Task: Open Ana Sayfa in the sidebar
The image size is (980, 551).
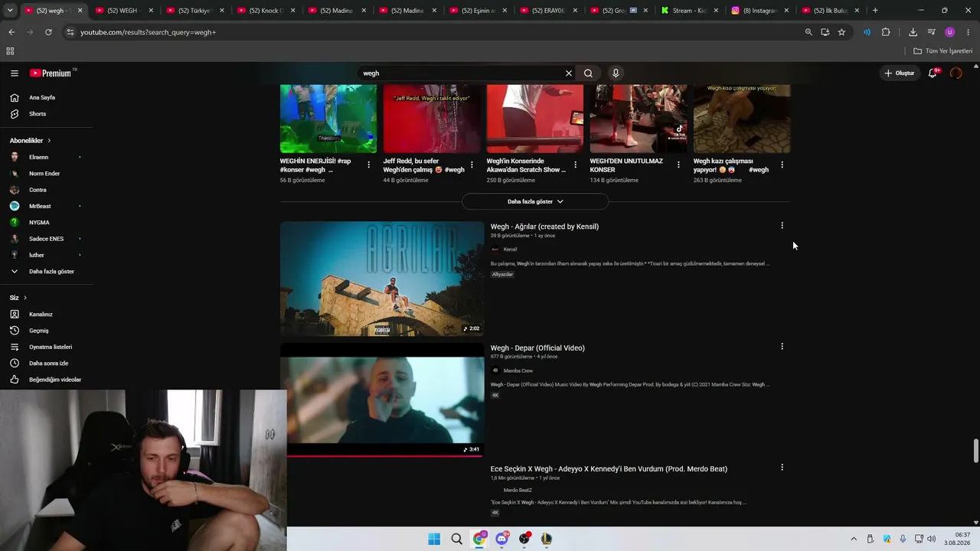Action: pos(42,98)
